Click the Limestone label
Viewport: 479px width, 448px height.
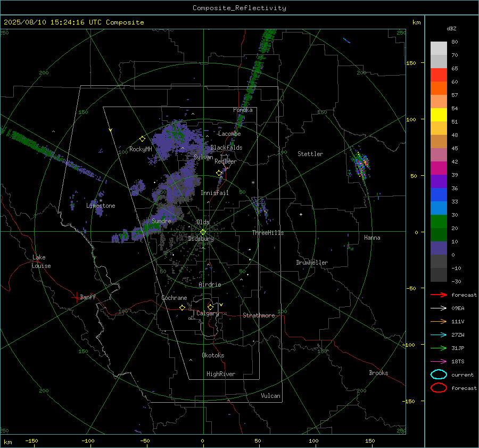coord(101,206)
